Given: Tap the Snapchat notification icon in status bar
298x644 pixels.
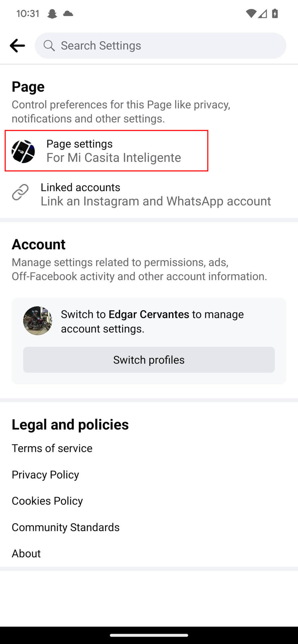Looking at the screenshot, I should 52,14.
